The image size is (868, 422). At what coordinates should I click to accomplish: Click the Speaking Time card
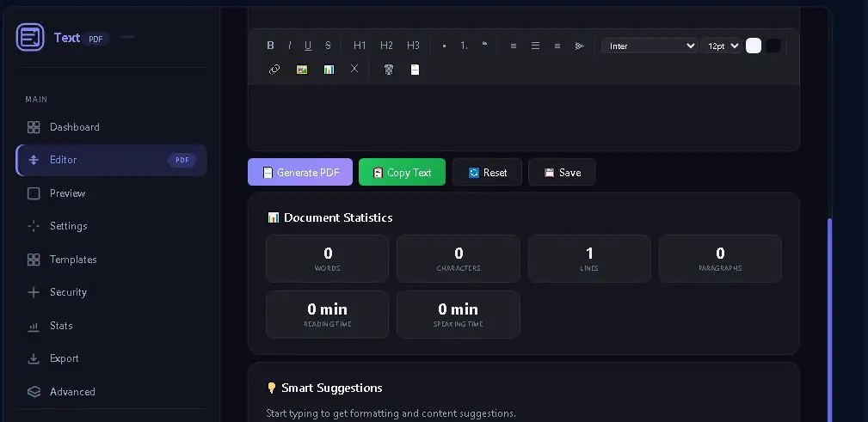point(459,315)
